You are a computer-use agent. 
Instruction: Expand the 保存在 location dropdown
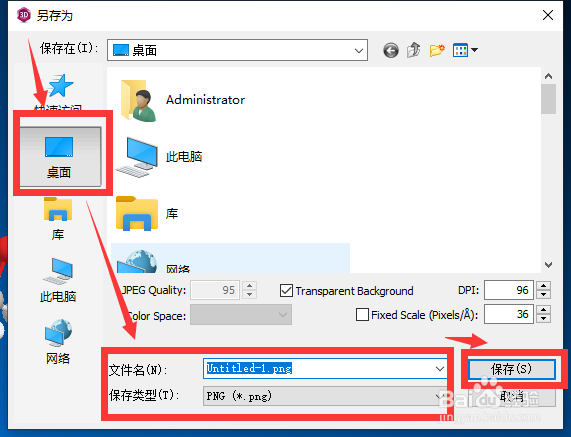359,51
